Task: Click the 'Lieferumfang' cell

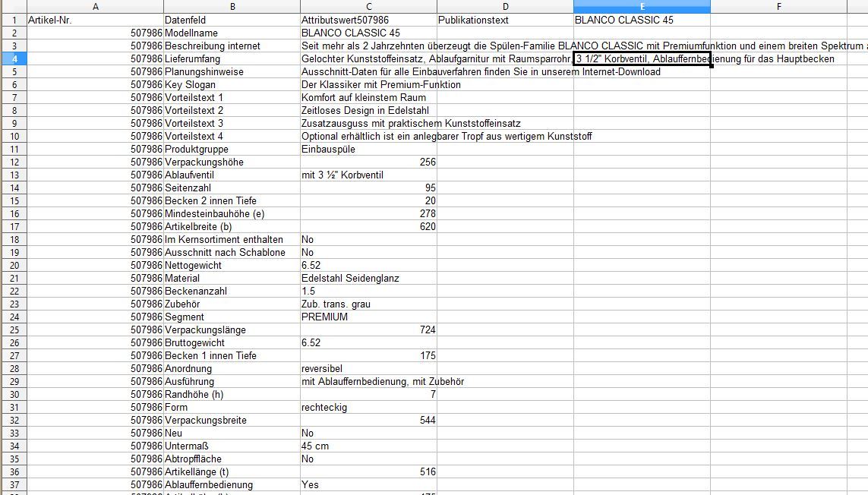Action: pos(232,58)
